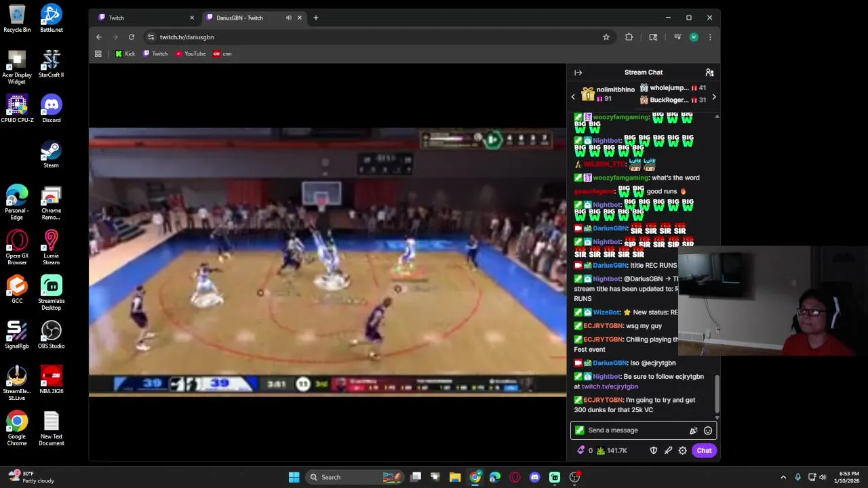Open cnn bookmark
The image size is (868, 488).
(222, 54)
